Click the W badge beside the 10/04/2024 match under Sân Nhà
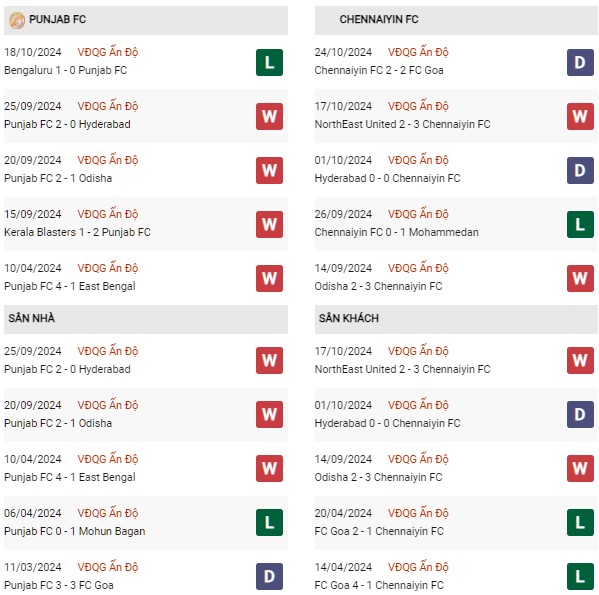The width and height of the screenshot is (599, 595). (x=269, y=468)
